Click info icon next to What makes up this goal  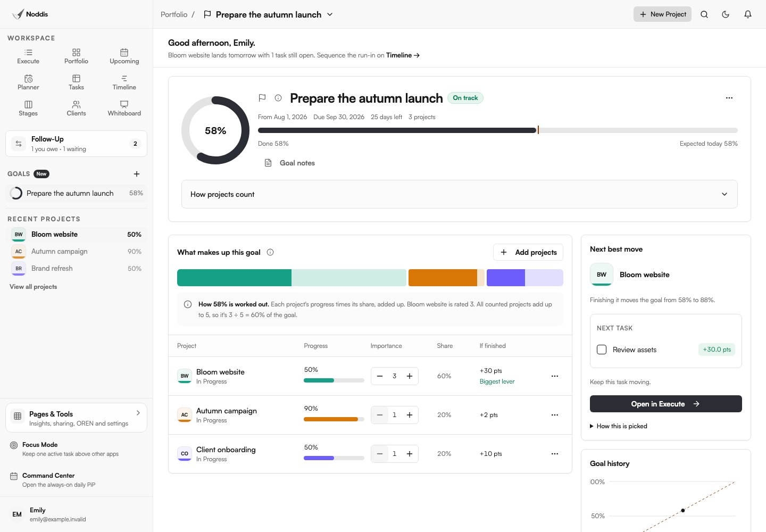point(270,252)
